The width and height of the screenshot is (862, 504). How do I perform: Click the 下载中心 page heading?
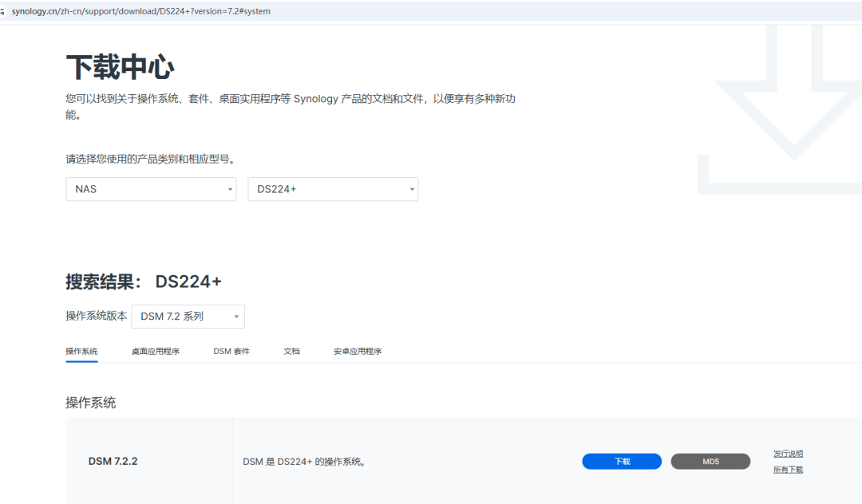(120, 68)
